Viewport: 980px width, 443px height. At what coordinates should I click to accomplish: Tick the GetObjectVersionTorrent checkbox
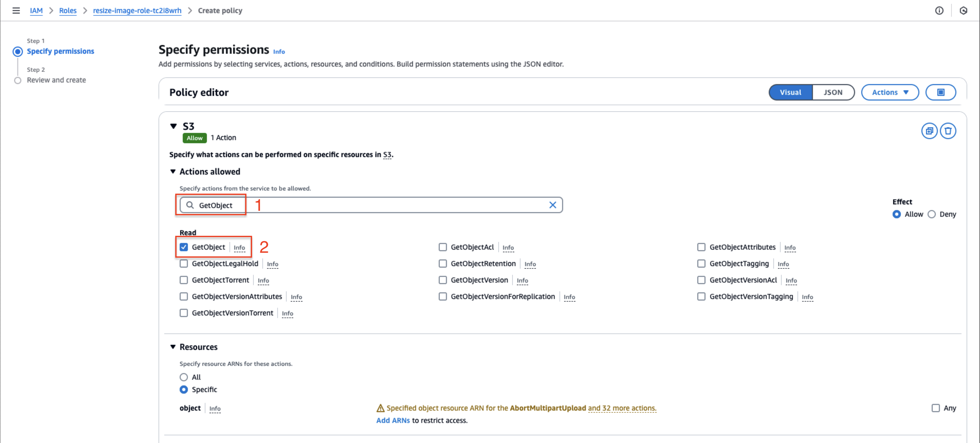184,313
